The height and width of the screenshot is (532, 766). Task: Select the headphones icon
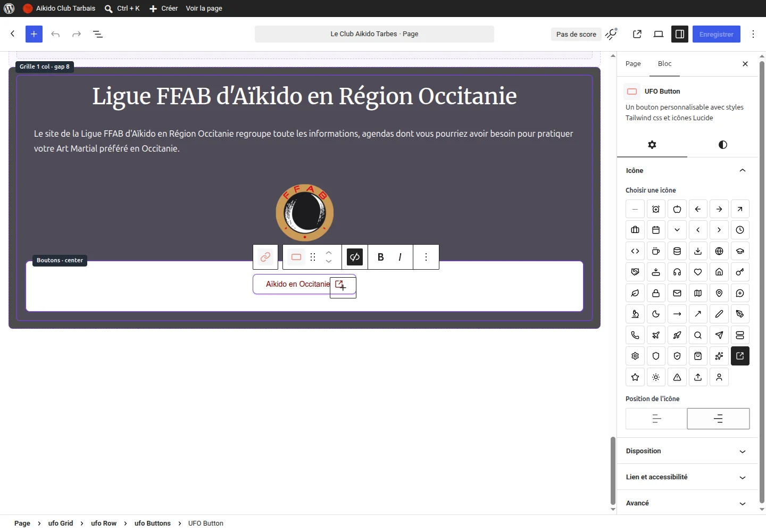pos(677,272)
